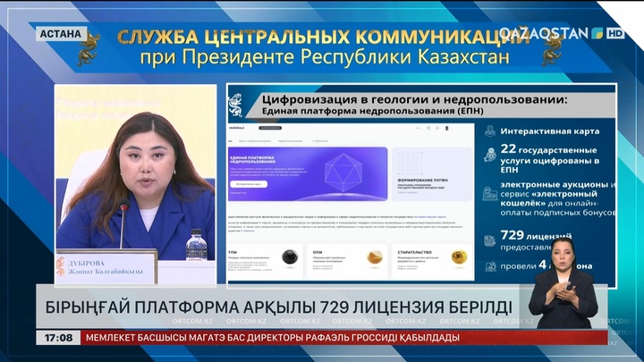Viewport: 644px width, 362px height.
Task: Click the speaker video frame
Action: coord(136,184)
